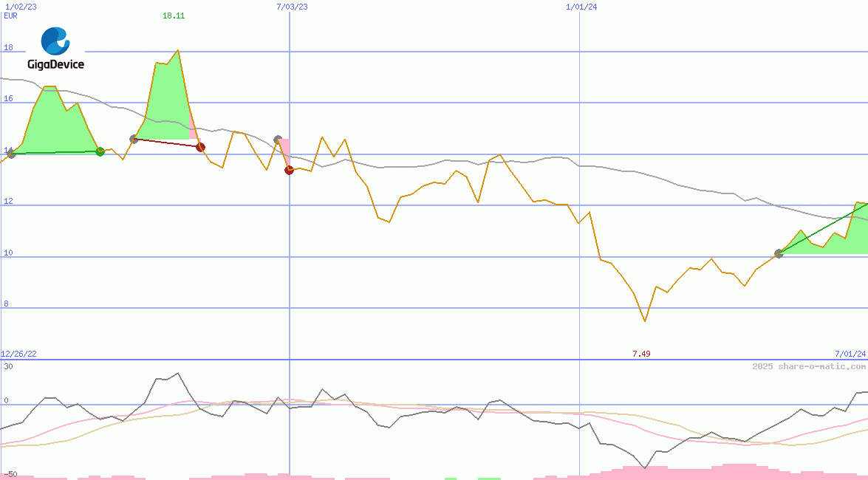Click the -50 oscillator axis label
868x480 pixels.
[10, 473]
